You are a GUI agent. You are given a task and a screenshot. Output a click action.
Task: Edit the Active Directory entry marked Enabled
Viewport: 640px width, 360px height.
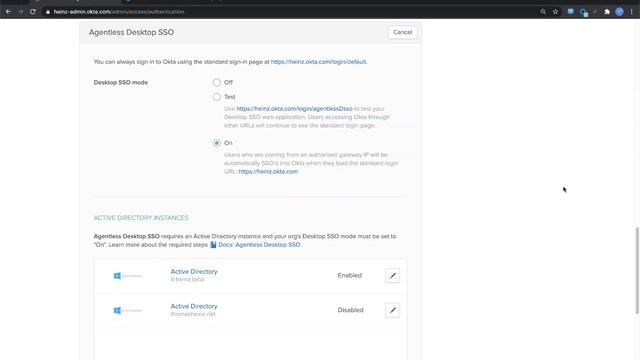[x=392, y=276]
